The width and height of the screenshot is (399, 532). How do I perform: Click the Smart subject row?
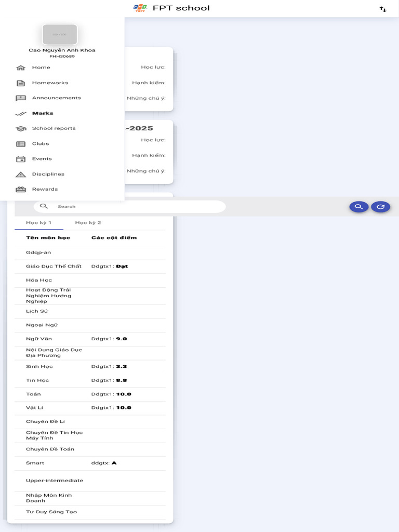point(90,463)
